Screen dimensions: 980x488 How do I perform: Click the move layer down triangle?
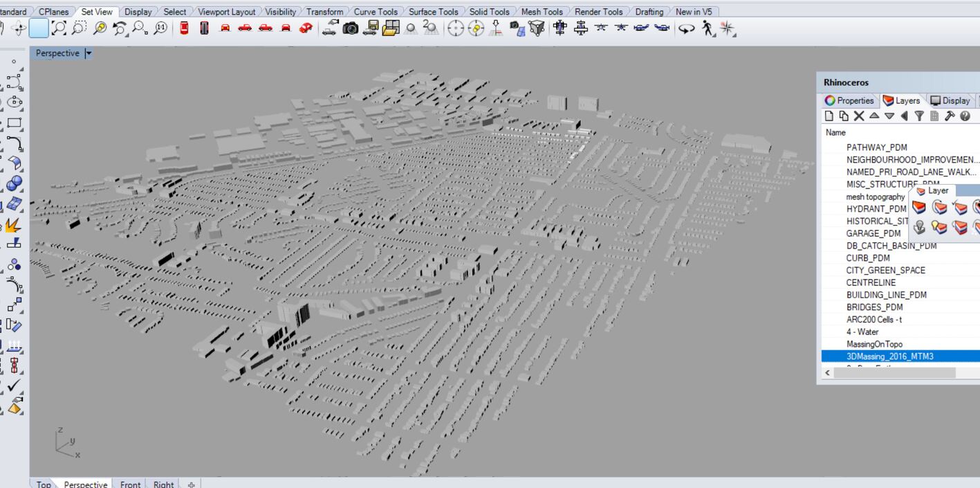(x=889, y=116)
